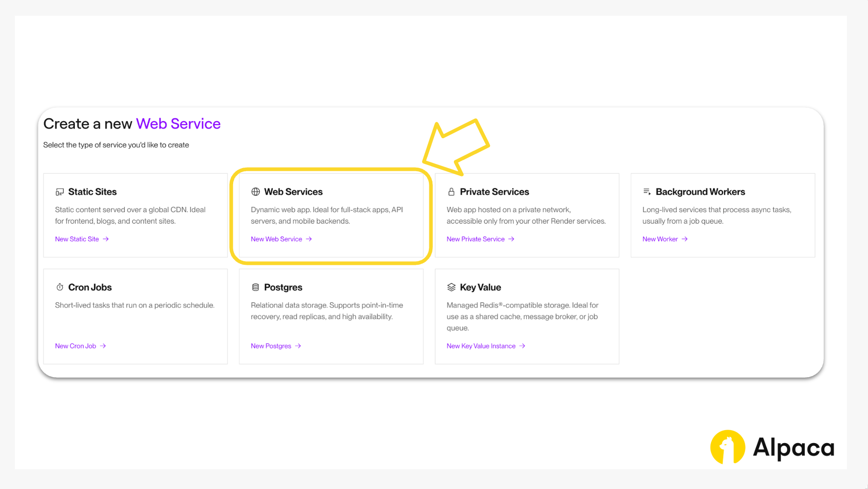
Task: Click the arrow next to New Postgres
Action: coord(298,346)
